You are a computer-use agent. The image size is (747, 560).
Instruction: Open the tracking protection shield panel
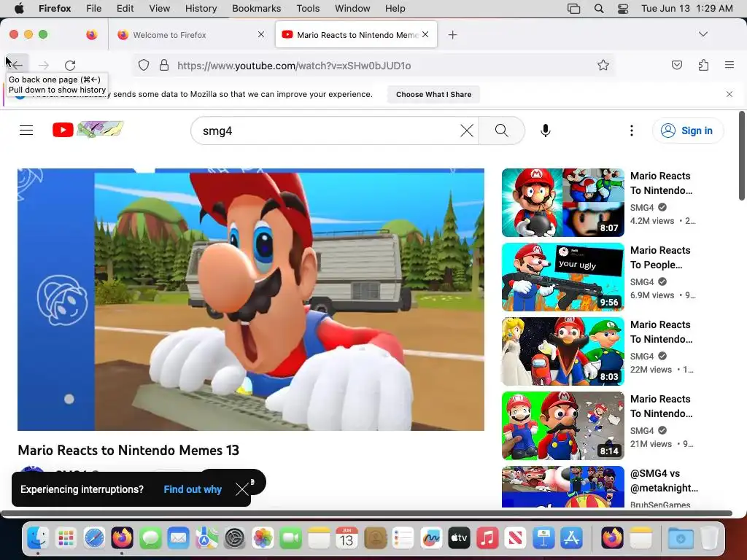144,65
